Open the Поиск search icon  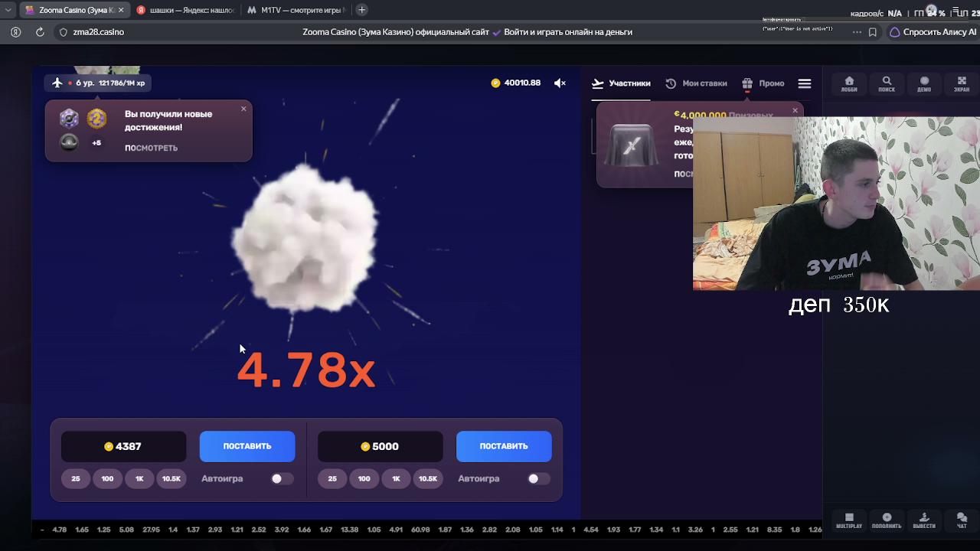887,84
